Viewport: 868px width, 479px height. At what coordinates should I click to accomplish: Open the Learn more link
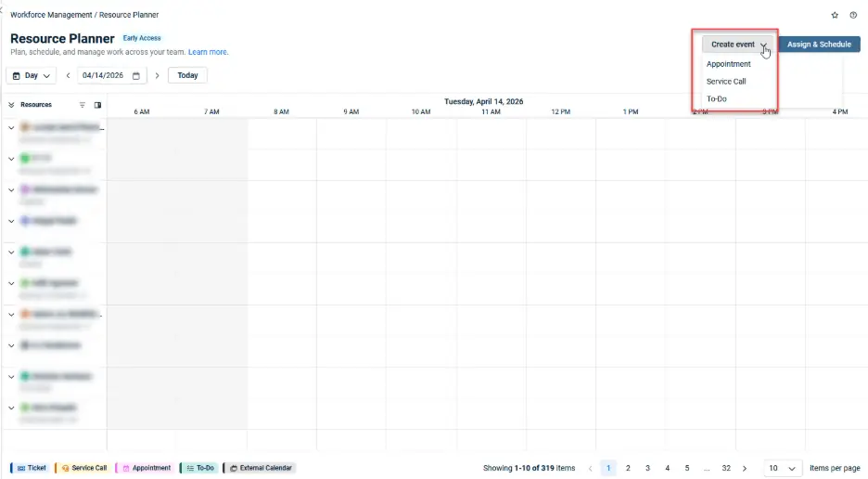click(x=208, y=52)
